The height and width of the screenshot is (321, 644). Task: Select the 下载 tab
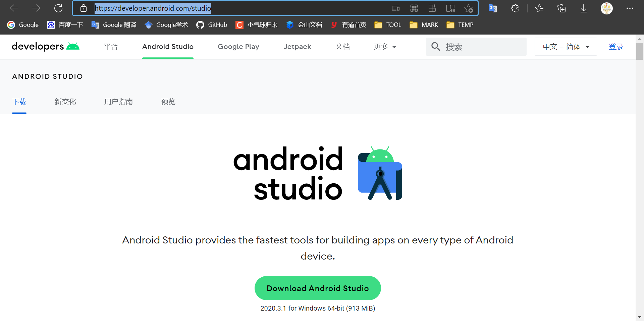point(19,101)
